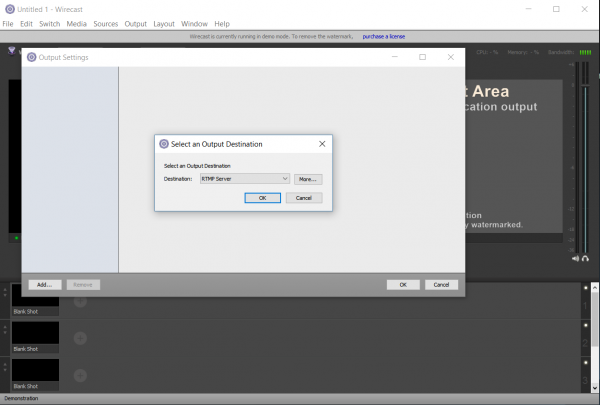Click the add shot plus icon in layer 2
This screenshot has width=600, height=405.
click(80, 338)
